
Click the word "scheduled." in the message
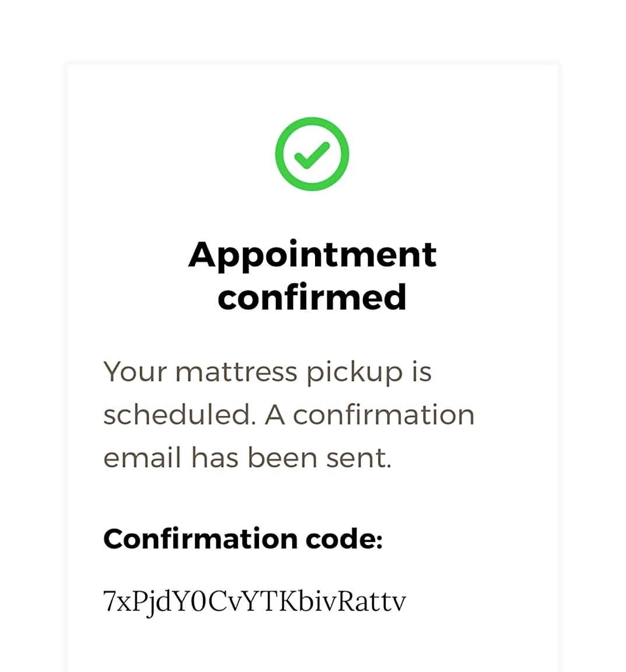(x=180, y=414)
